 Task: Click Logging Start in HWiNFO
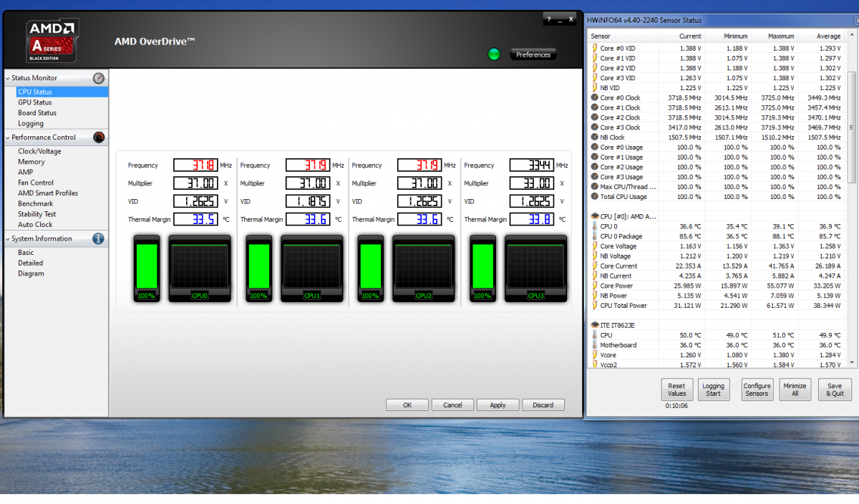click(x=713, y=389)
